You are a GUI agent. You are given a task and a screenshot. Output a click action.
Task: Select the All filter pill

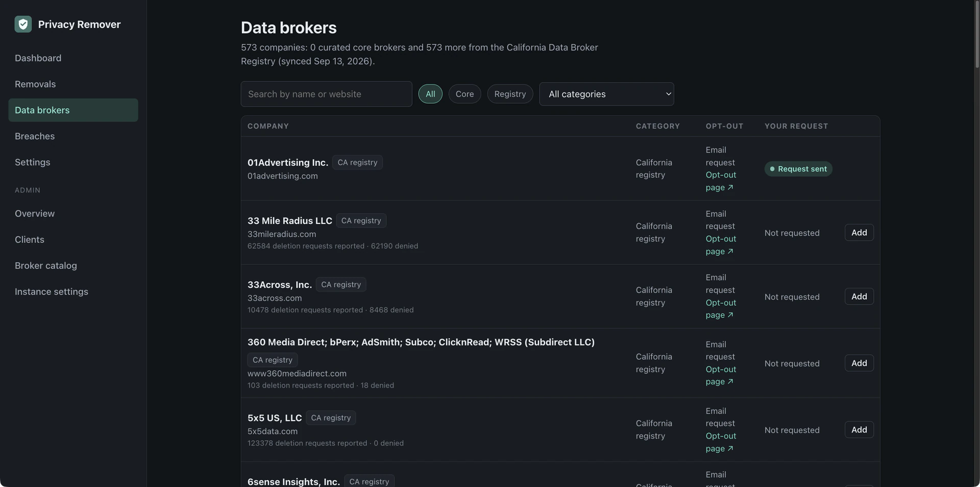pos(430,94)
